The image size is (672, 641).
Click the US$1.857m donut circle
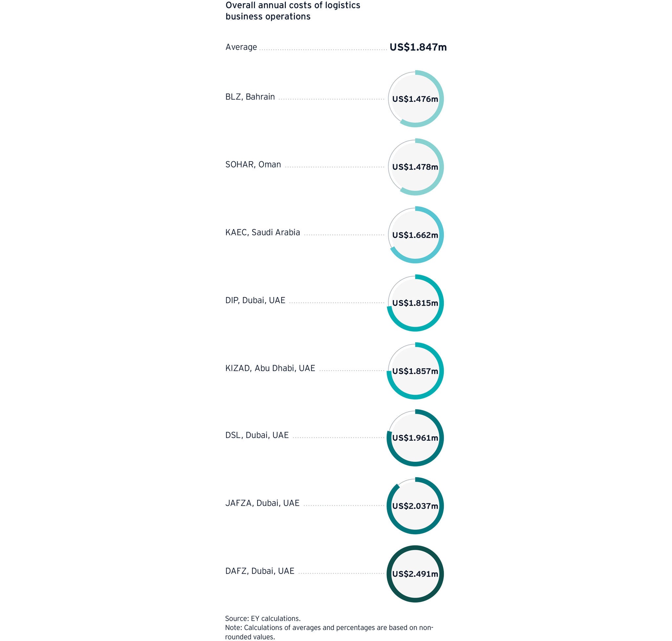tap(415, 371)
